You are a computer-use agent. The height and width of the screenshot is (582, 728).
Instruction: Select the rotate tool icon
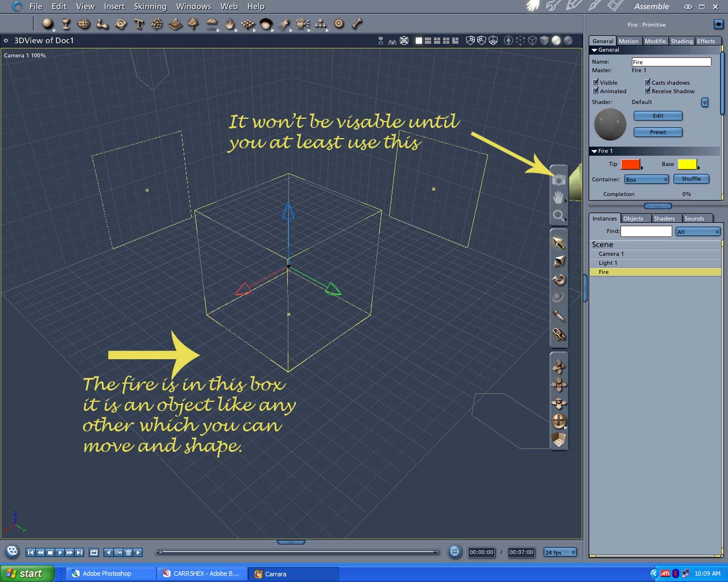coord(559,279)
